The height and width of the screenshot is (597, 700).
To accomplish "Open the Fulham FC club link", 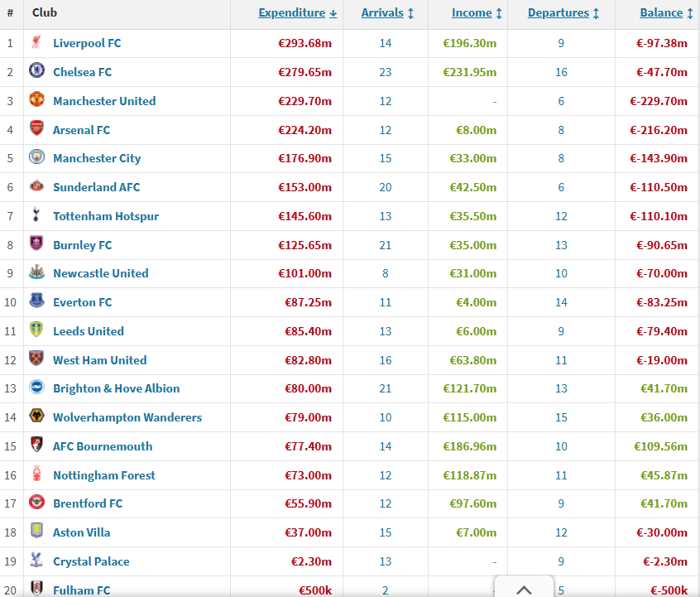I will 82,590.
